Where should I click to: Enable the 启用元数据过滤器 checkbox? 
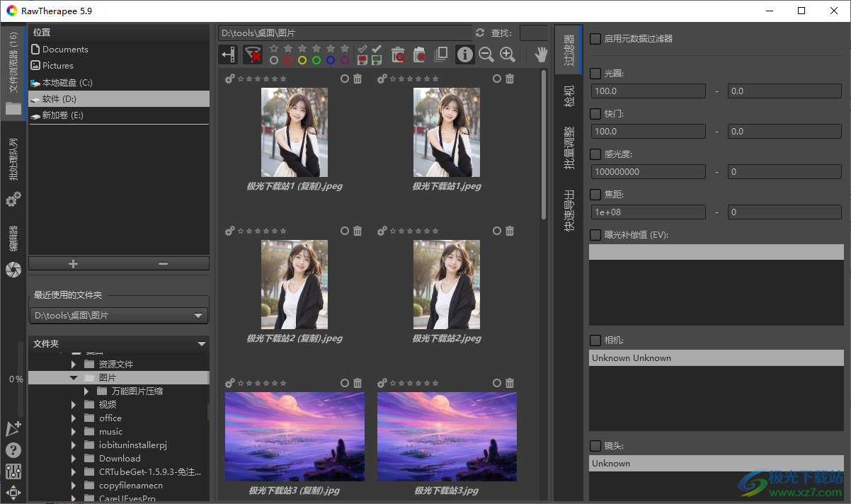tap(595, 39)
